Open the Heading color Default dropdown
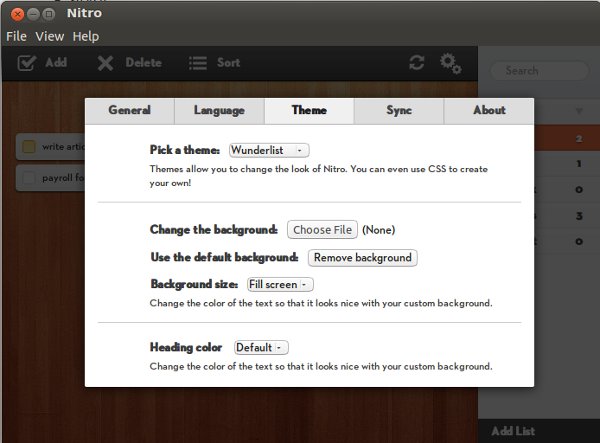The height and width of the screenshot is (443, 600). point(261,348)
